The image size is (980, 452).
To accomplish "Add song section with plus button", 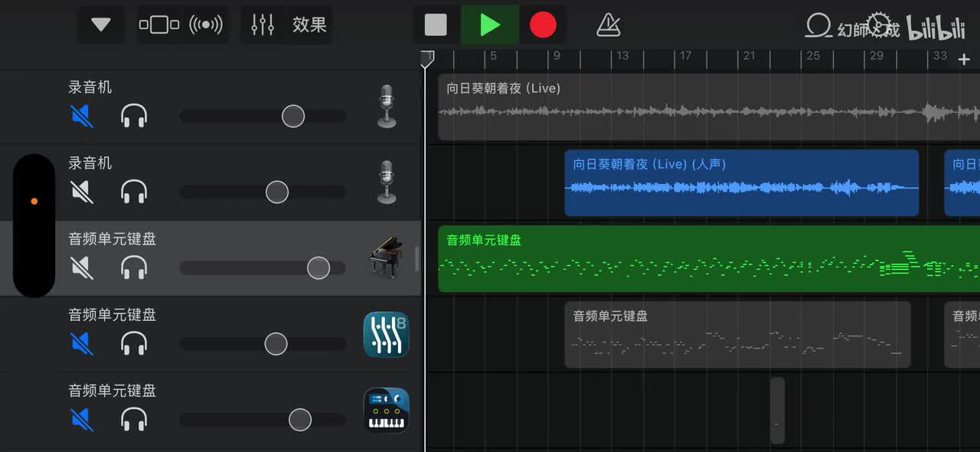I will point(964,59).
